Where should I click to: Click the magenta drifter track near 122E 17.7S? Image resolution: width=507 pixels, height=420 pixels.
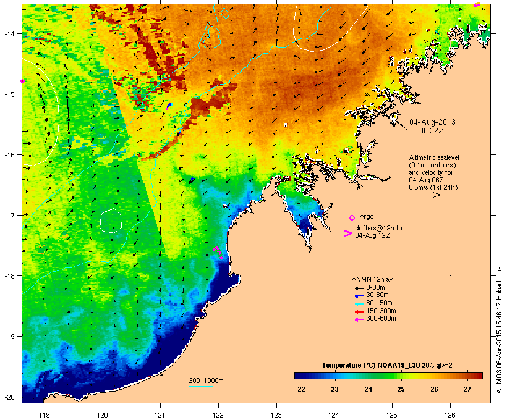point(218,253)
